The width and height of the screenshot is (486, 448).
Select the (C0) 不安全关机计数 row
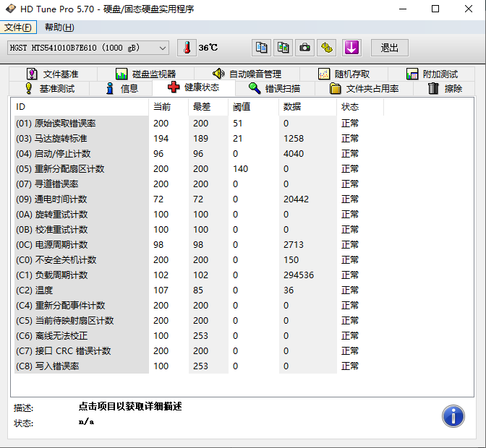click(199, 259)
